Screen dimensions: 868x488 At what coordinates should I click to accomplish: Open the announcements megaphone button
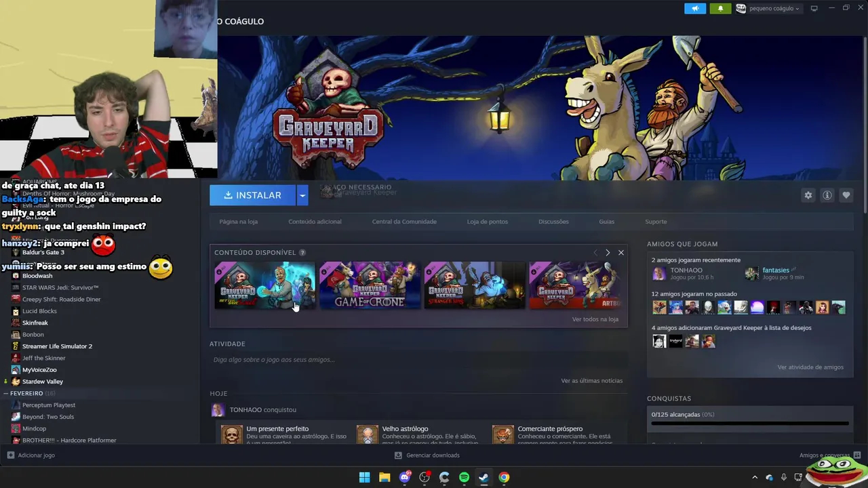694,8
